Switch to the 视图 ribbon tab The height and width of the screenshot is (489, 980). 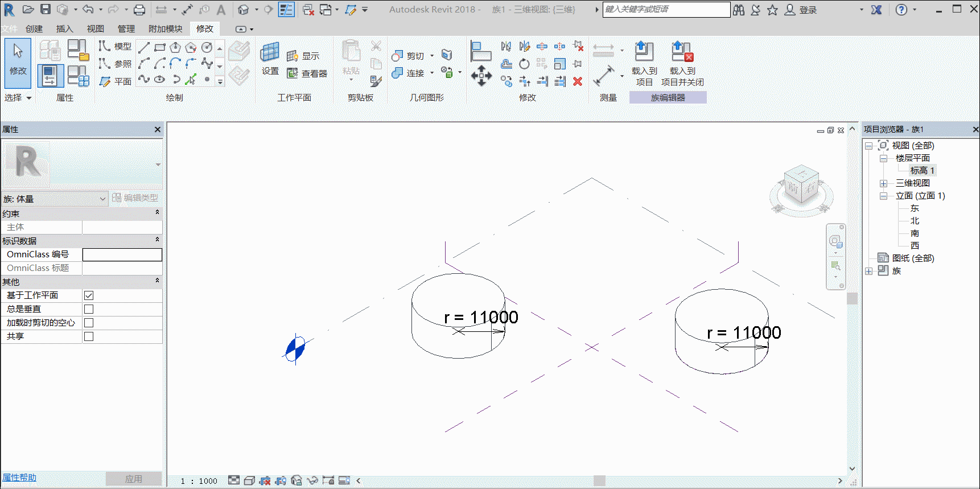point(96,29)
